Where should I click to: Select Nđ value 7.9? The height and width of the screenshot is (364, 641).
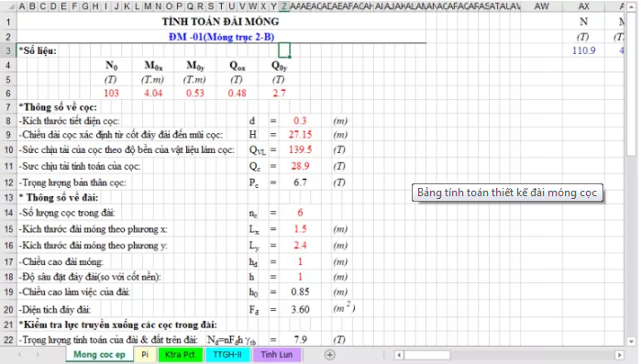[x=300, y=339]
